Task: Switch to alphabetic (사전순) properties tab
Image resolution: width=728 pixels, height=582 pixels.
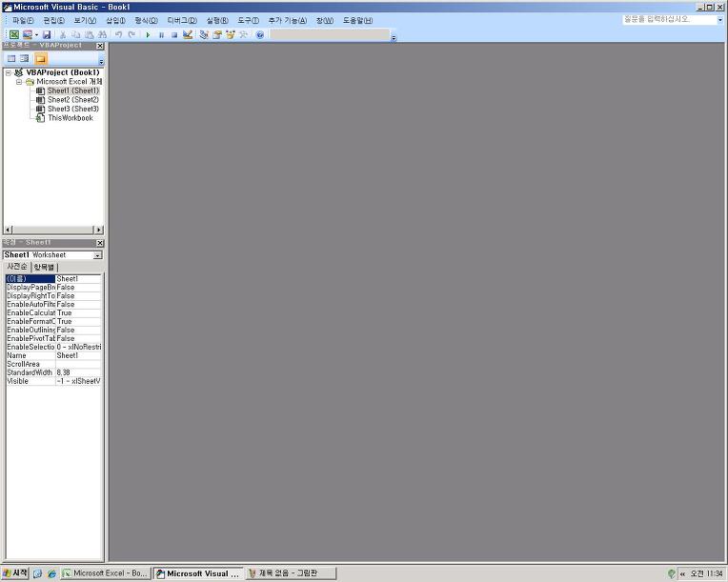Action: (x=17, y=267)
